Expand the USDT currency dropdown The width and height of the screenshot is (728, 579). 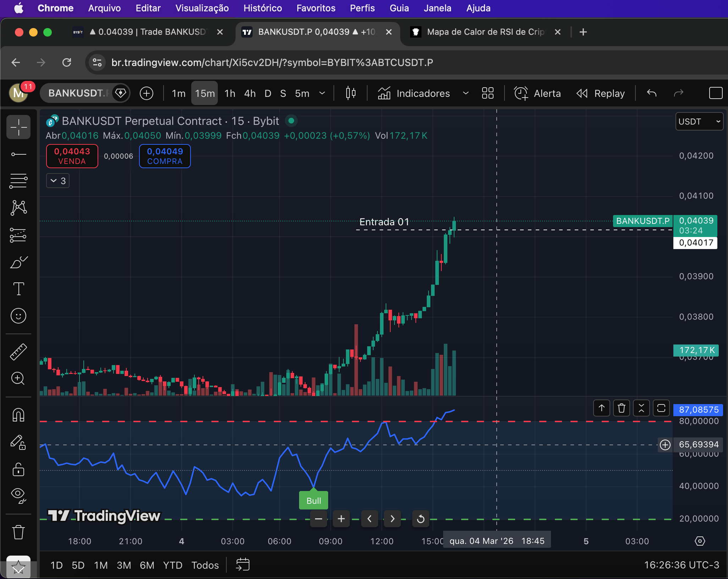pos(699,122)
